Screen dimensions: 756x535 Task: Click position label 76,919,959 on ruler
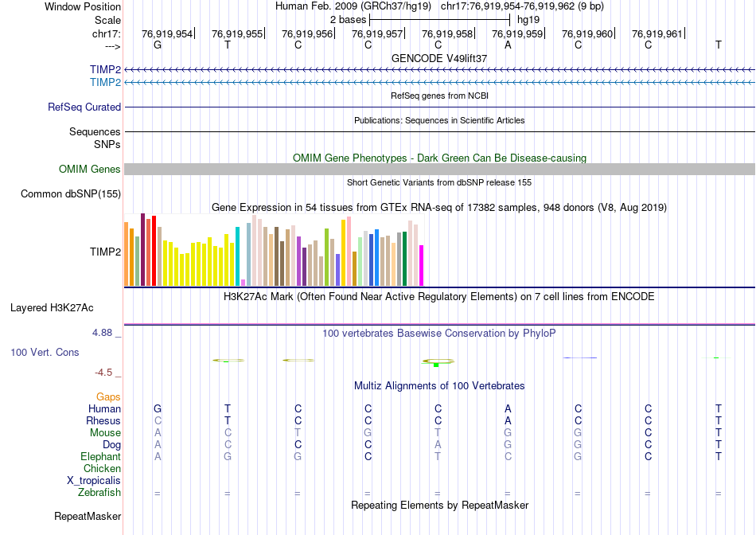(517, 33)
